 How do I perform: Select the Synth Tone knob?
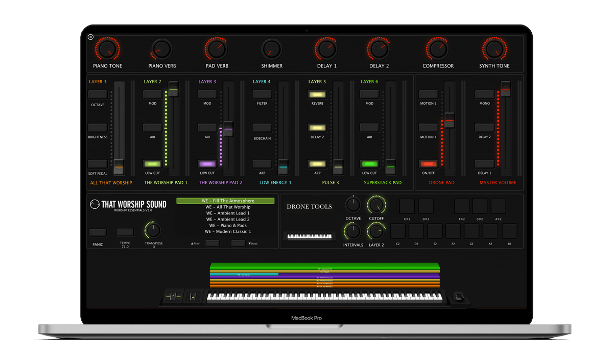(494, 50)
